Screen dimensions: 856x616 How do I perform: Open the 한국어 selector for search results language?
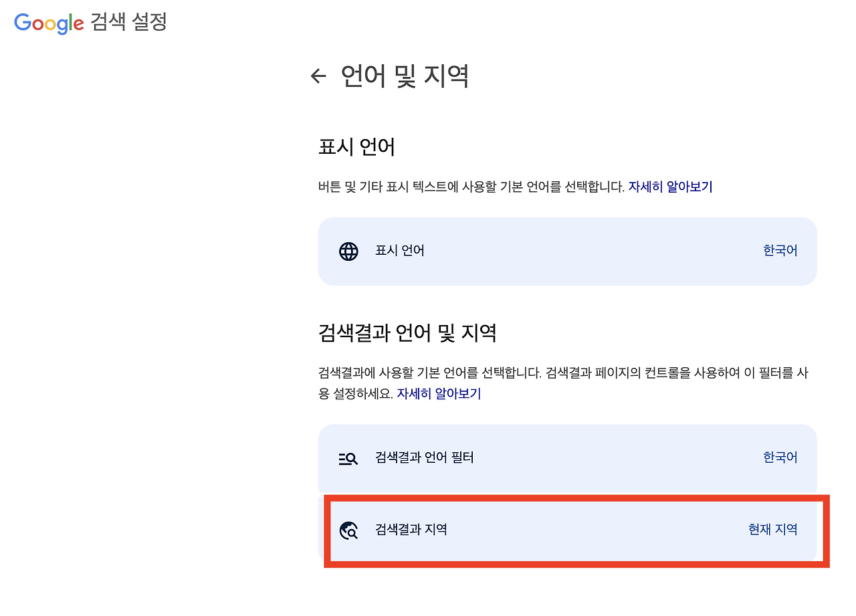coord(780,457)
